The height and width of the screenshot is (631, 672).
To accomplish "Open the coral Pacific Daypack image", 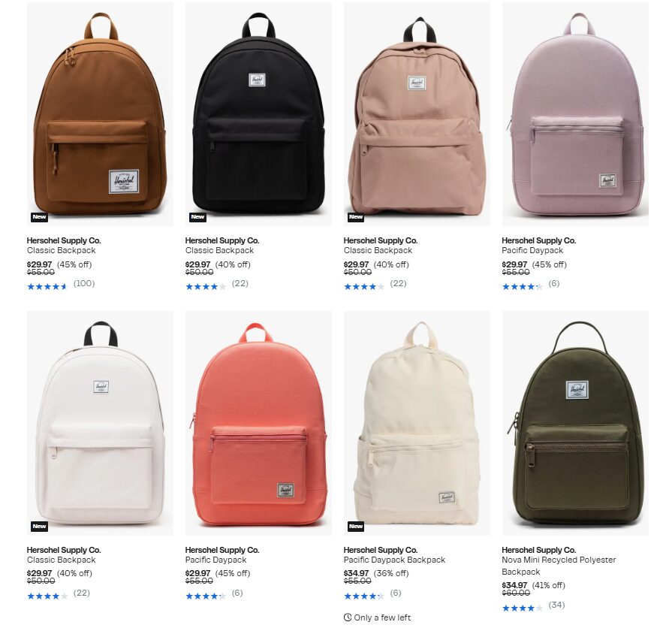I will click(x=258, y=423).
